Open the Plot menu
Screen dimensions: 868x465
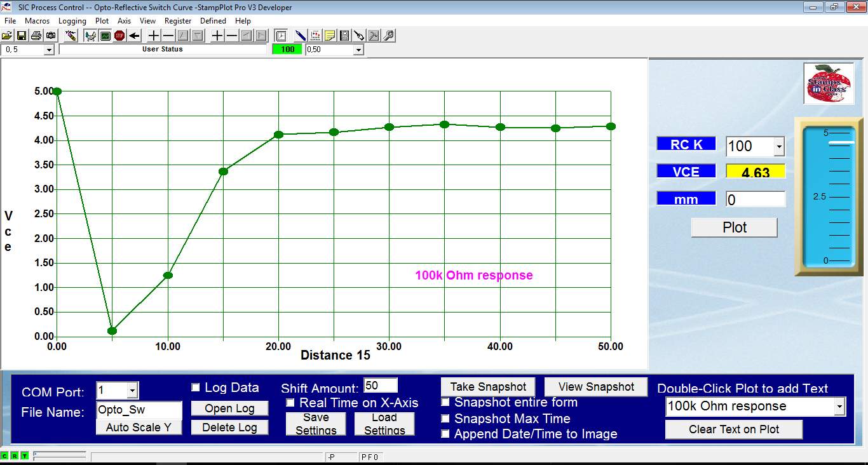point(102,21)
